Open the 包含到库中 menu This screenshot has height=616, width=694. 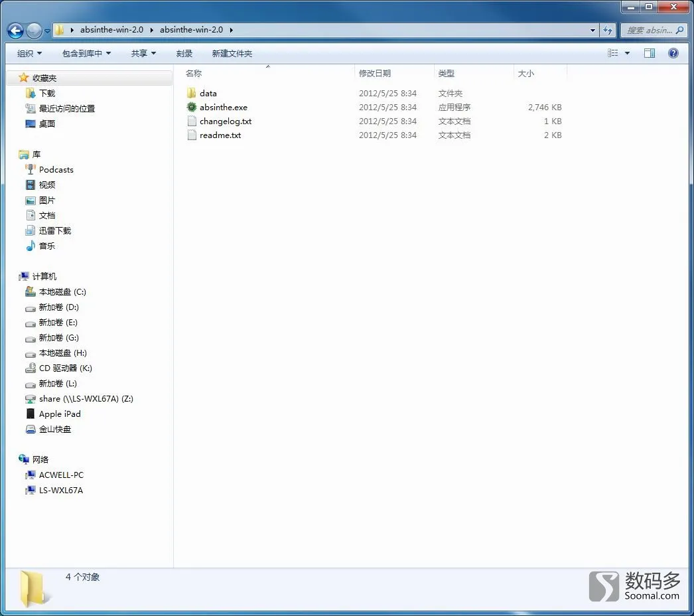tap(86, 54)
